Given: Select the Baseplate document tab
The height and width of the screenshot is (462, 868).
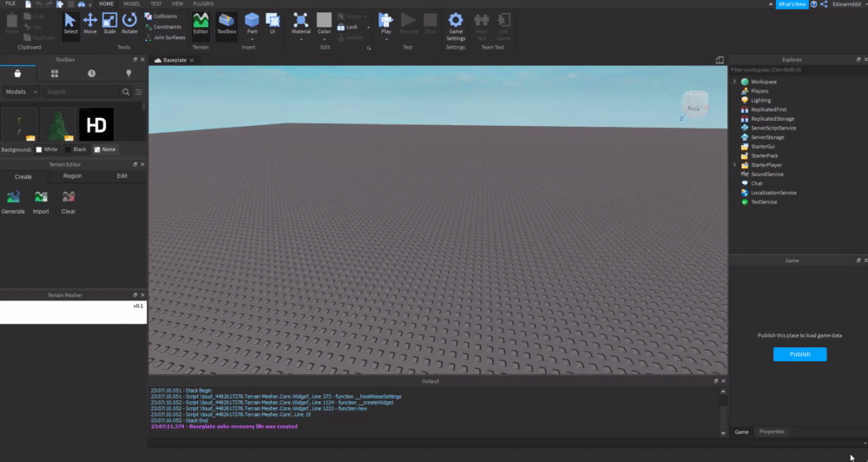Looking at the screenshot, I should coord(174,60).
